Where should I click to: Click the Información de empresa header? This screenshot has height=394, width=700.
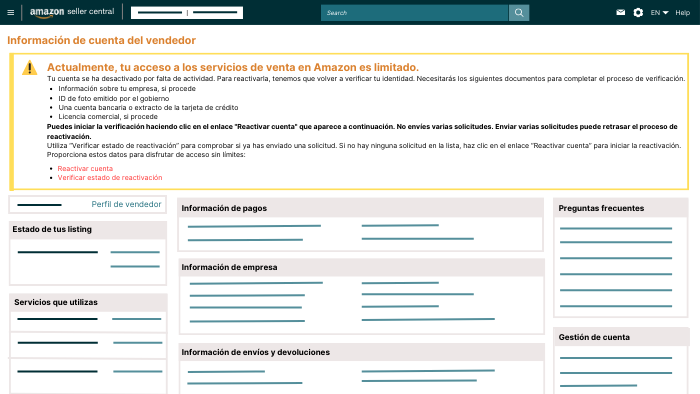pos(362,267)
